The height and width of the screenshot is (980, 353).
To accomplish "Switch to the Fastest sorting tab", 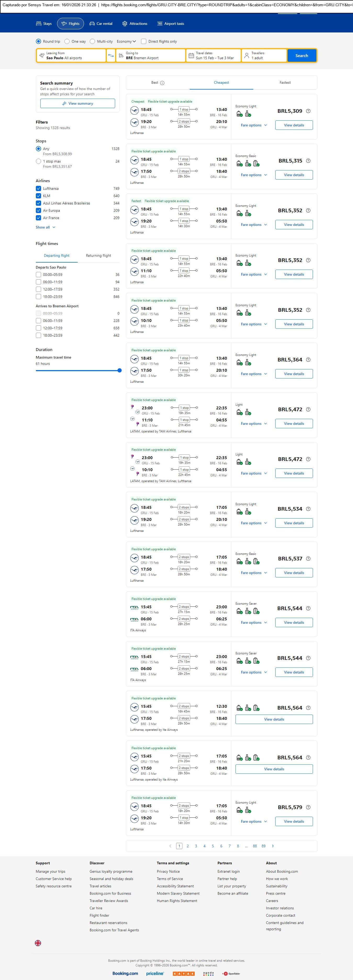I will pos(285,82).
